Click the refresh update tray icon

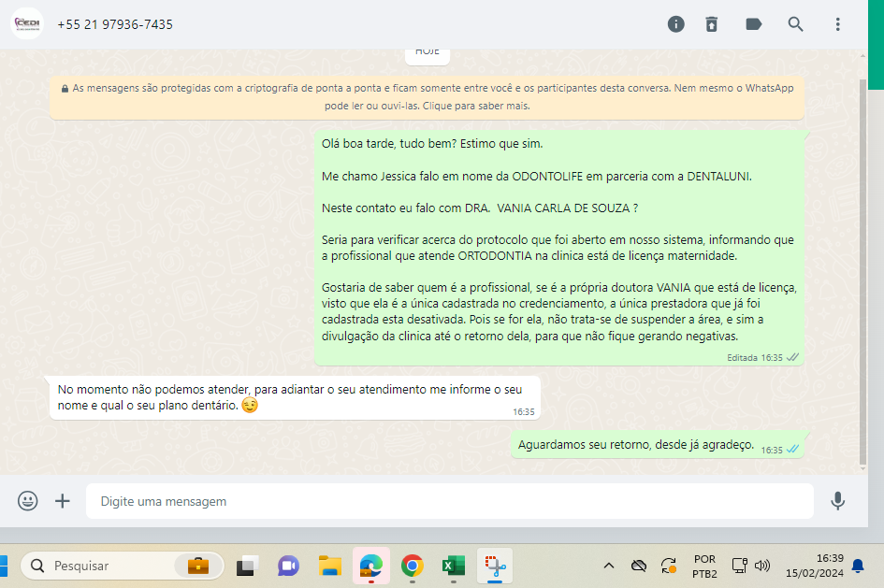(x=669, y=566)
